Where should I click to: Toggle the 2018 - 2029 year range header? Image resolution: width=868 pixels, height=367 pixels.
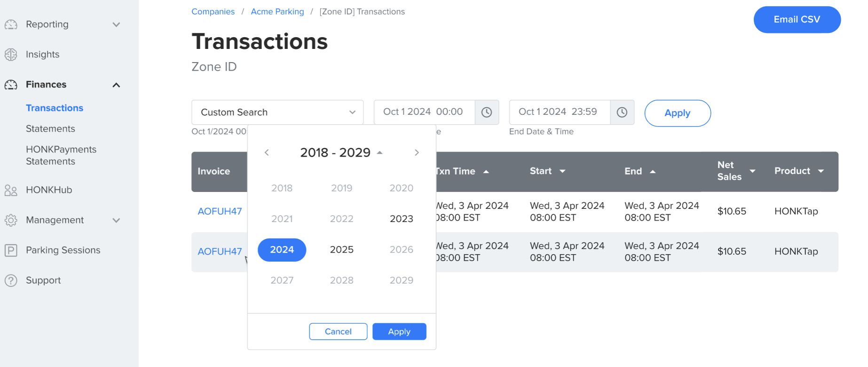(341, 152)
